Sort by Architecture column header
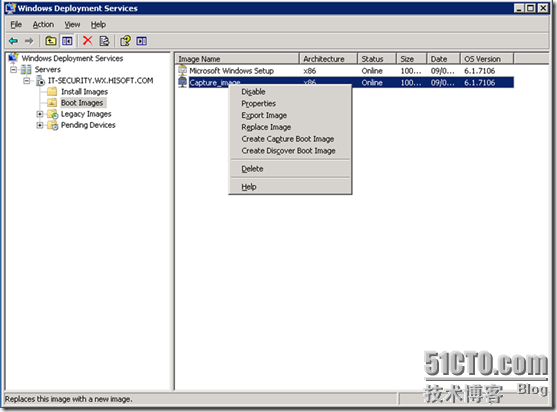557x412 pixels. (x=329, y=59)
